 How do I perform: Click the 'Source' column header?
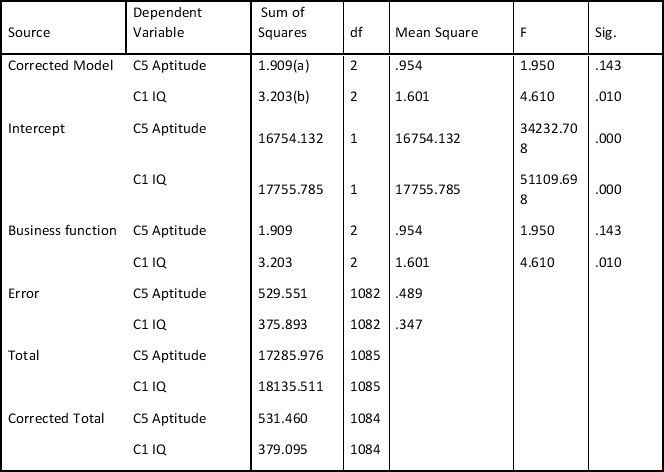point(29,33)
